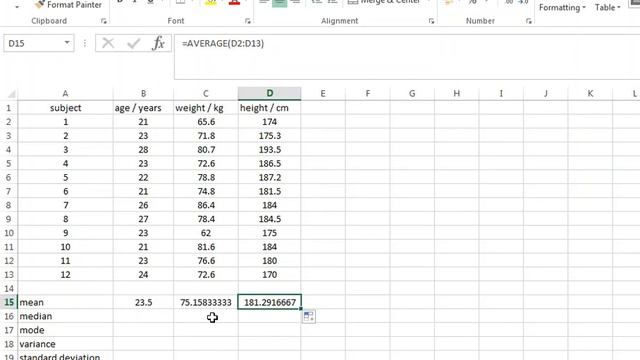Select the 'median' label cell
640x360 pixels.
click(65, 316)
